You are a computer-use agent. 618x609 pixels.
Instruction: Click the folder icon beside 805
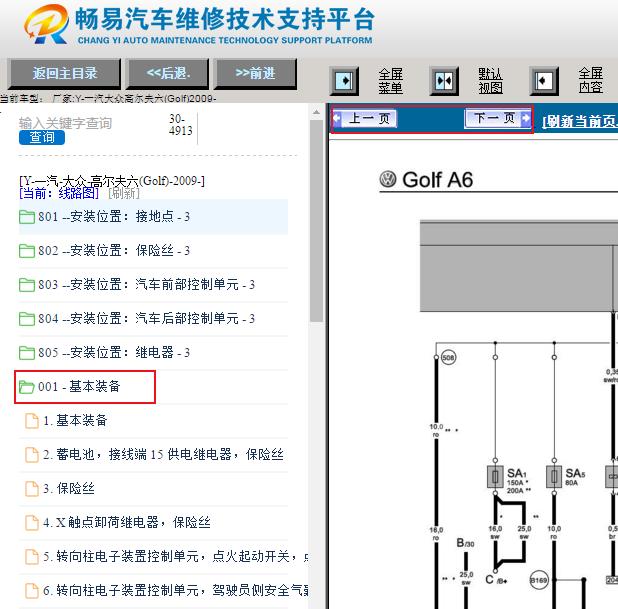pos(27,352)
